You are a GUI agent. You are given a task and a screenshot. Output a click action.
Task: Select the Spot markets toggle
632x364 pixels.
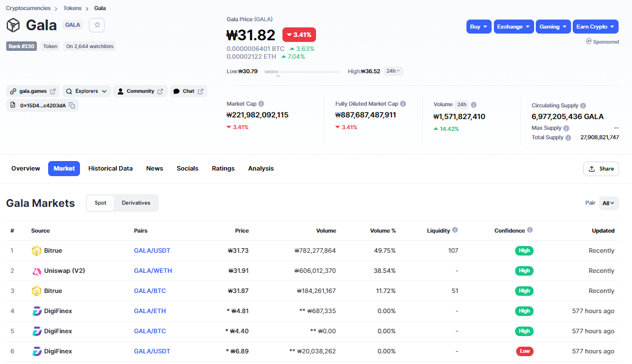pyautogui.click(x=100, y=203)
